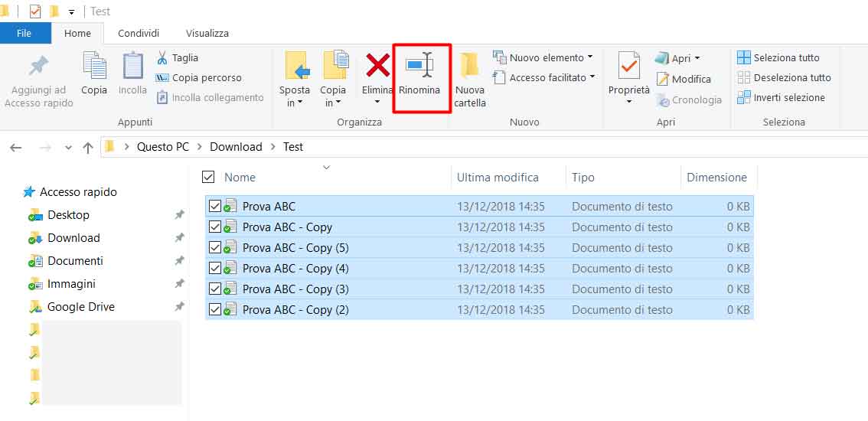Uncheck the Prova ABC - Copy checkbox

215,227
